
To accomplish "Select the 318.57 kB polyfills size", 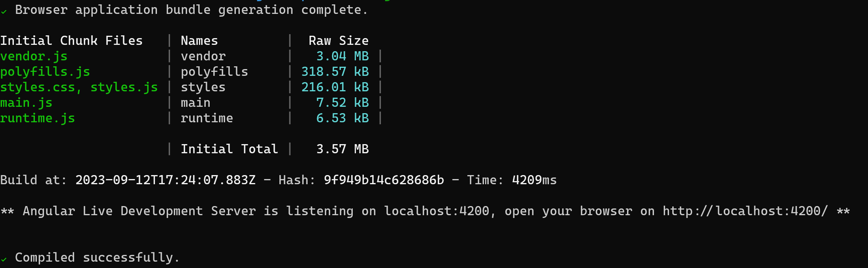I will (x=335, y=71).
